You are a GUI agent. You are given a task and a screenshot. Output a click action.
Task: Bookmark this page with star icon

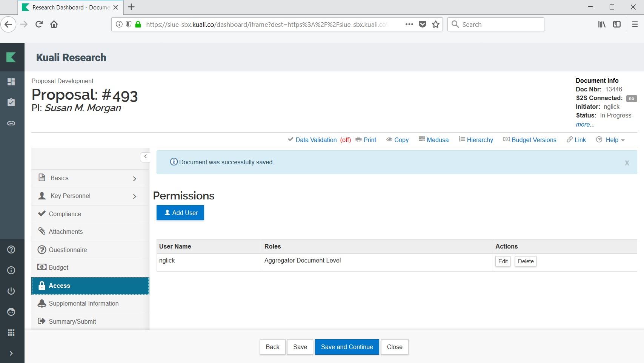point(436,25)
